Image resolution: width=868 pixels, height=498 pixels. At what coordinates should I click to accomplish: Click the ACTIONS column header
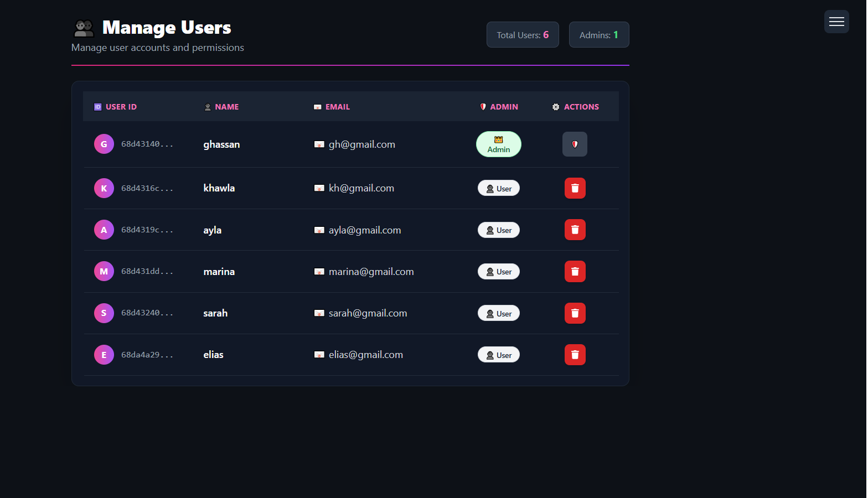(576, 107)
